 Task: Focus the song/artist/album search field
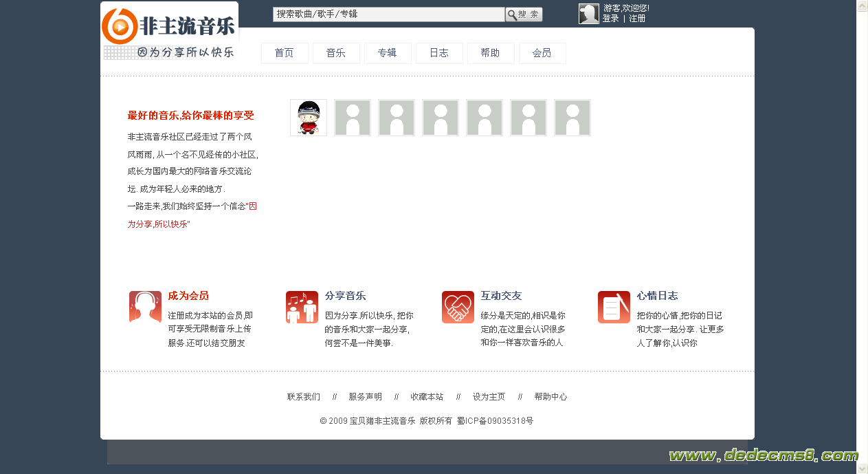pyautogui.click(x=388, y=14)
